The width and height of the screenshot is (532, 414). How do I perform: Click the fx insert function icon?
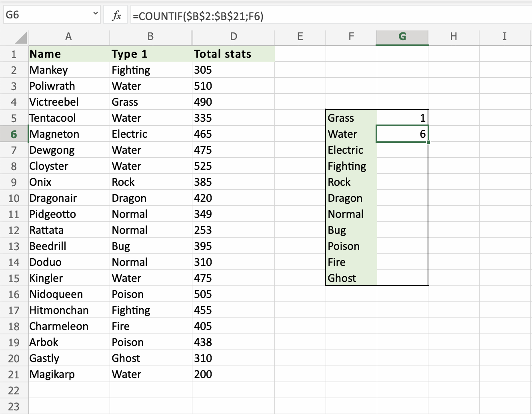point(116,16)
